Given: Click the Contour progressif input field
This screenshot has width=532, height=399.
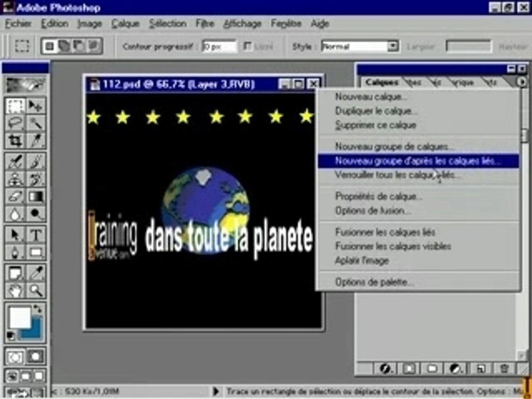Looking at the screenshot, I should [x=219, y=46].
